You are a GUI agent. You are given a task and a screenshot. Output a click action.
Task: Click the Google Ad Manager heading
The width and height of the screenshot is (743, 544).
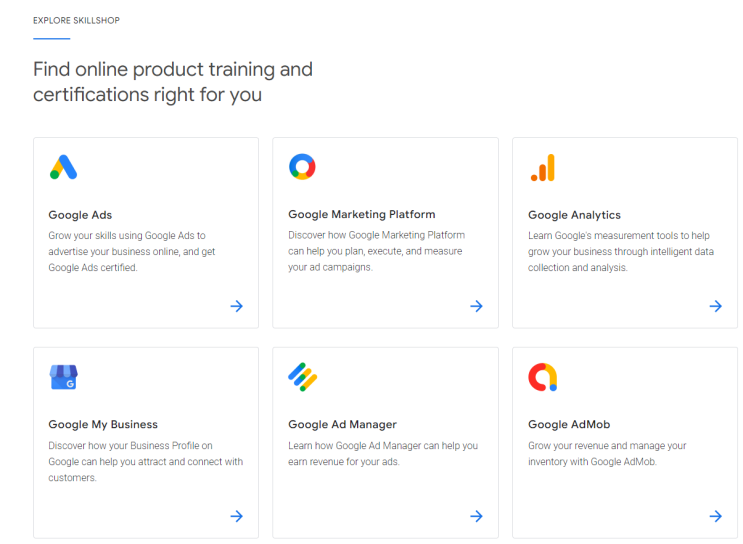coord(342,425)
